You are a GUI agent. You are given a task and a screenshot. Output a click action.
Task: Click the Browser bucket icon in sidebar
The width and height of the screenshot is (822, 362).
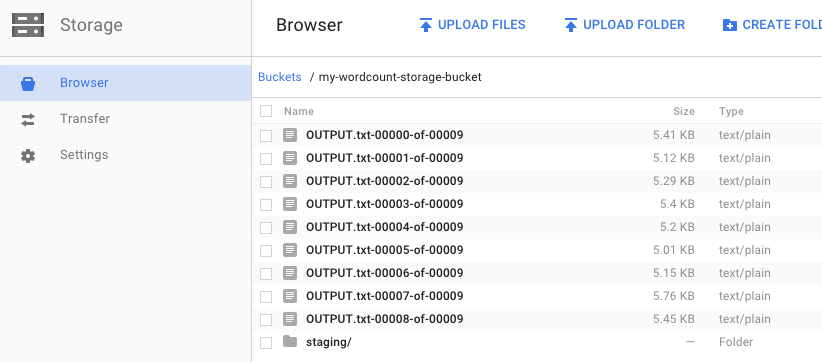pyautogui.click(x=28, y=83)
